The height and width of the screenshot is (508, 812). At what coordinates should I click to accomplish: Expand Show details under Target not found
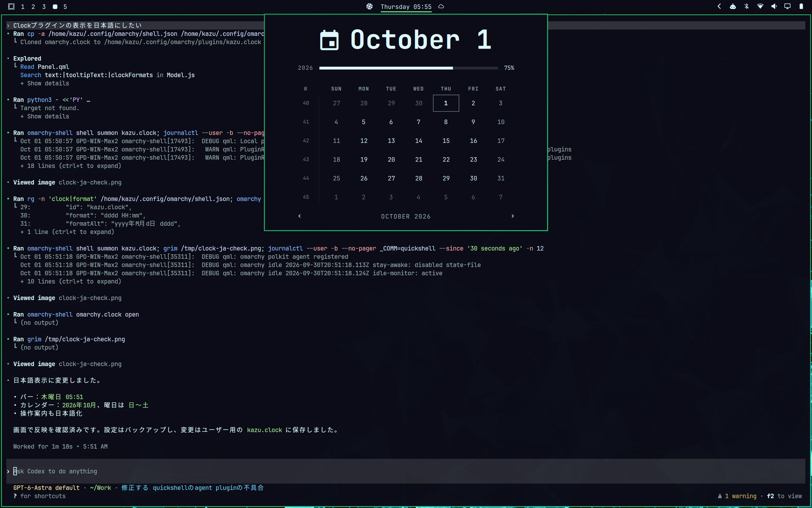[45, 116]
